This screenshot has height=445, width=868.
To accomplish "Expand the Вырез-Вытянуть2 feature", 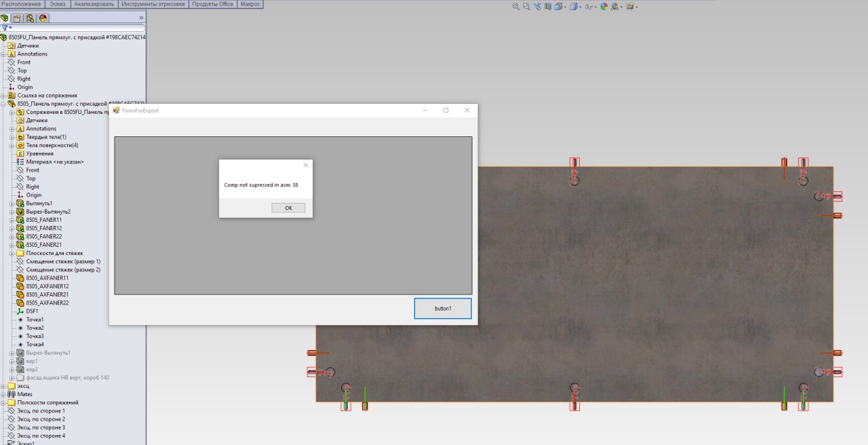I will click(x=12, y=212).
